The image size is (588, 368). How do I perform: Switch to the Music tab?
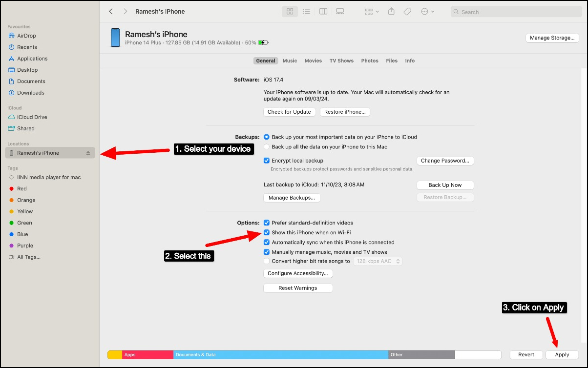pos(290,61)
